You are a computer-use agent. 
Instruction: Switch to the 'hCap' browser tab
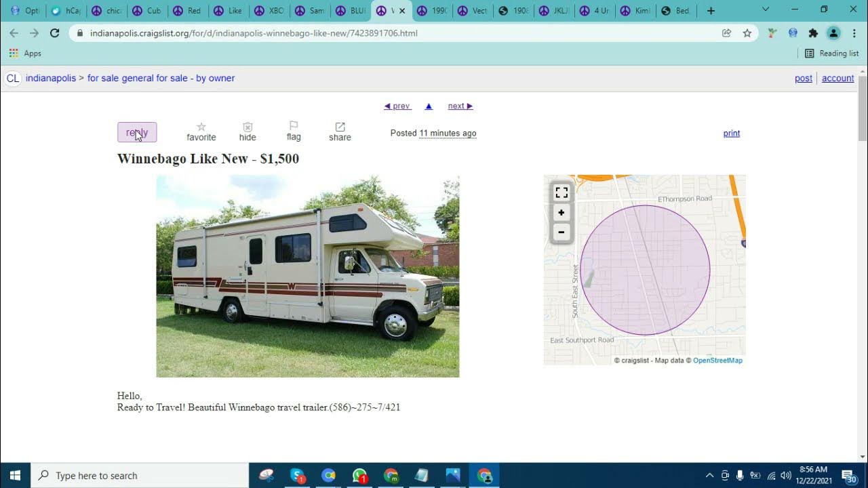click(x=66, y=11)
